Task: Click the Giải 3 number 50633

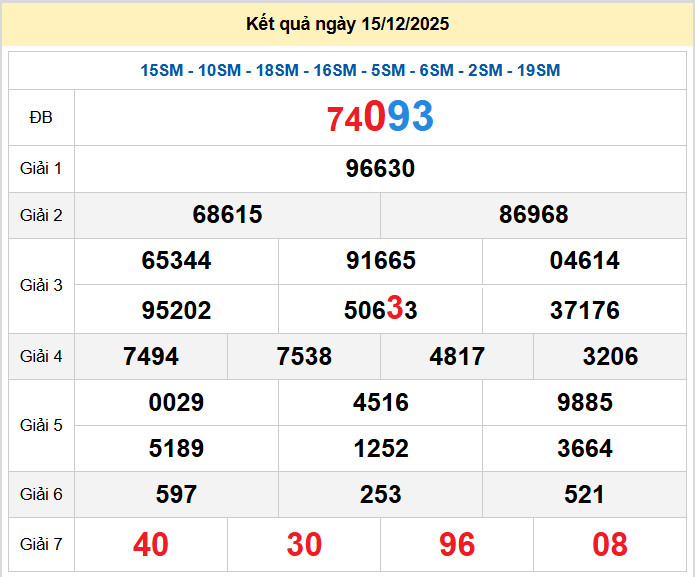Action: (380, 310)
